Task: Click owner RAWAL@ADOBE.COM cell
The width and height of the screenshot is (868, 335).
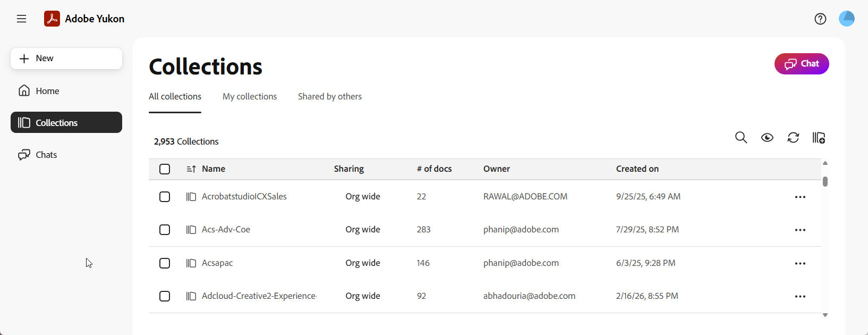Action: click(525, 197)
